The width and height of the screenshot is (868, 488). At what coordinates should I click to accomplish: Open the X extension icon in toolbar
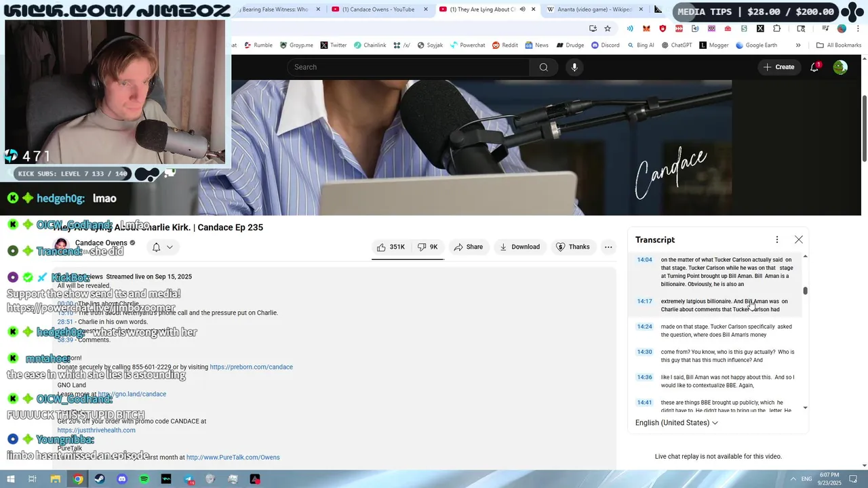click(760, 28)
